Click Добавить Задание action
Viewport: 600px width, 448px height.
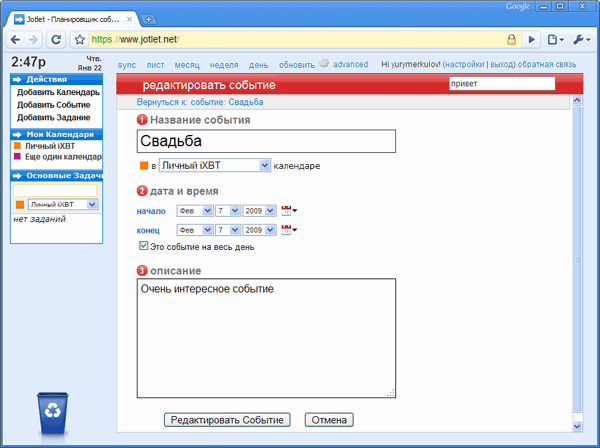(x=54, y=117)
